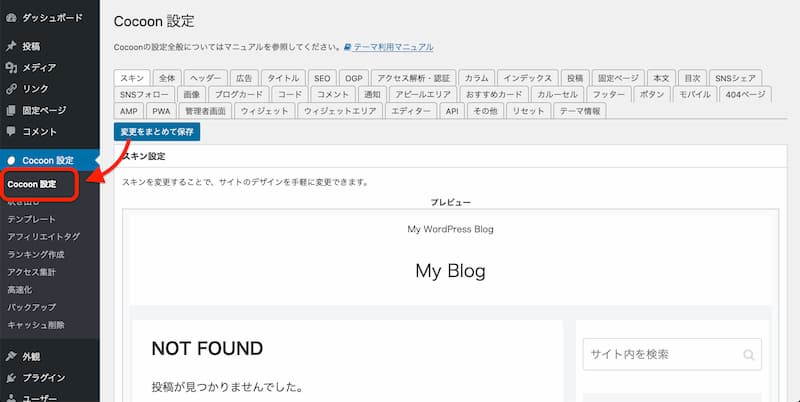Switch to ブログカード tab

click(239, 94)
